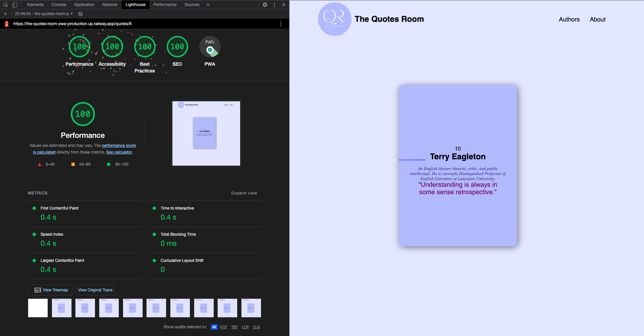Click Expand view for metrics
The image size is (644, 336).
244,193
